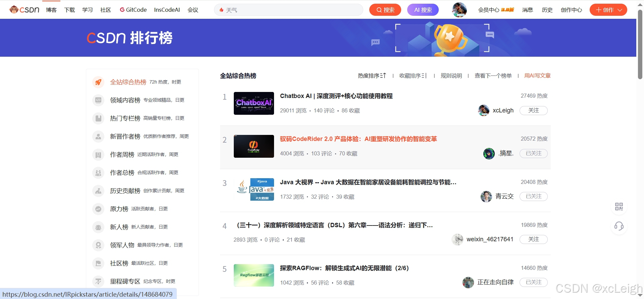The height and width of the screenshot is (299, 644).
Task: Toggle 已关注 for .摘星.
Action: pos(533,153)
